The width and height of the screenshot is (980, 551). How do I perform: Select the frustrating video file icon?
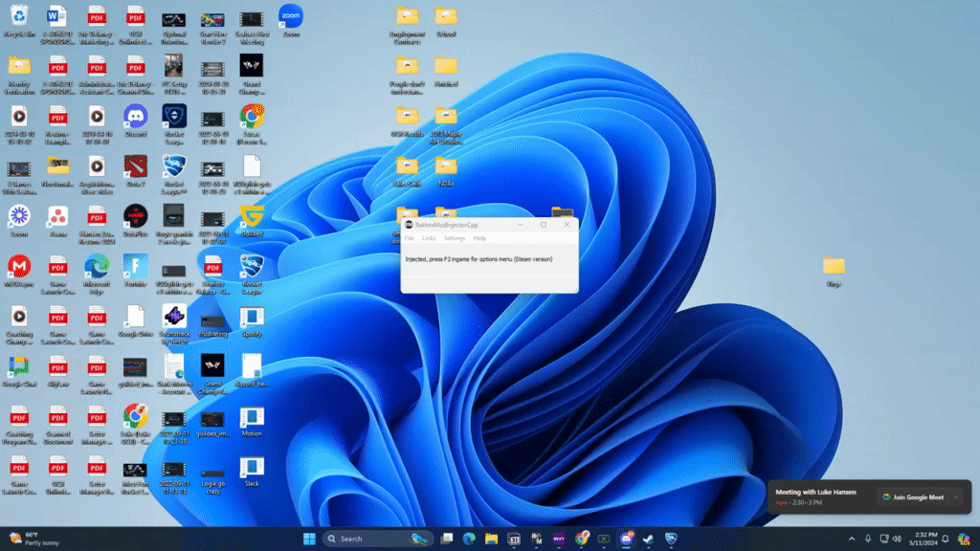click(213, 325)
